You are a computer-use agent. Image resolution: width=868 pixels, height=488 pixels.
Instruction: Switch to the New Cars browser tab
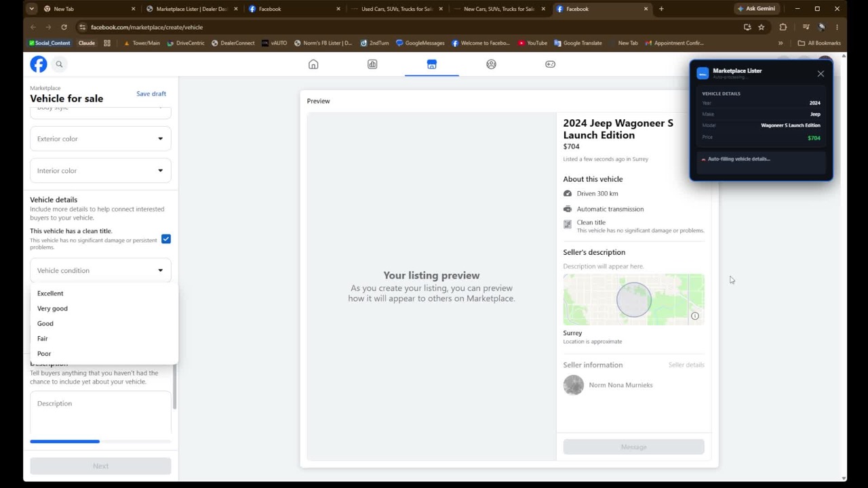498,9
